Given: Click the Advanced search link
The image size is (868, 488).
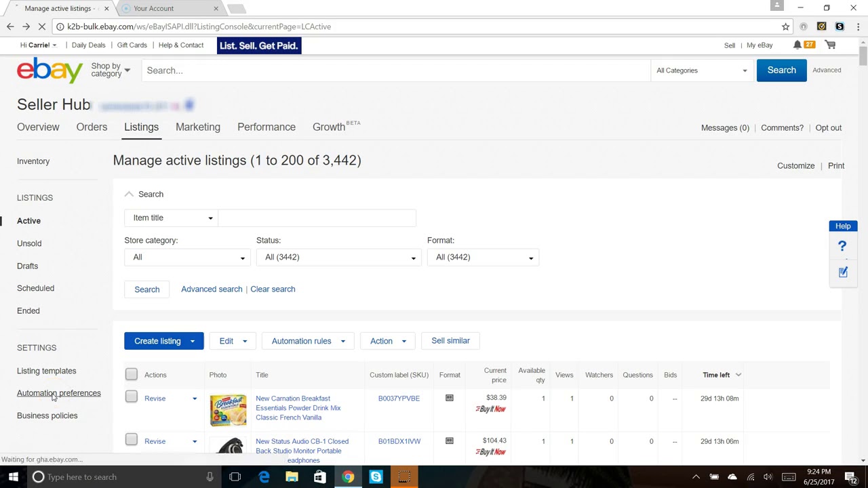Looking at the screenshot, I should [212, 289].
